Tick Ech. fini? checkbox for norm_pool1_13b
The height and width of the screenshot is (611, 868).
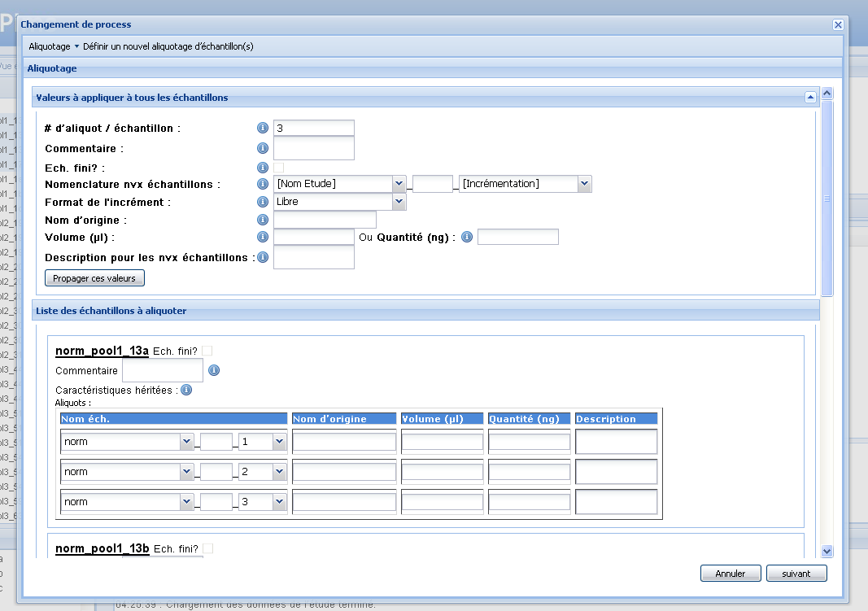tap(208, 548)
